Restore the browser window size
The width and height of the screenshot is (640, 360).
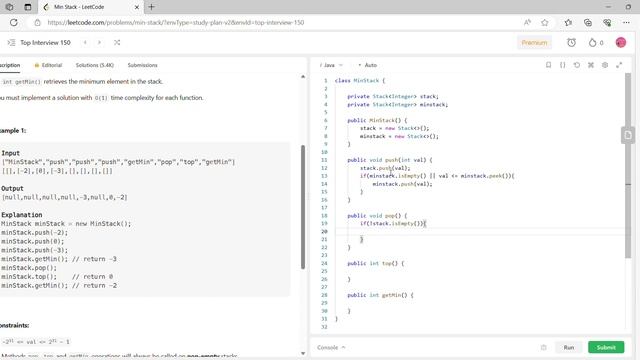[628, 7]
